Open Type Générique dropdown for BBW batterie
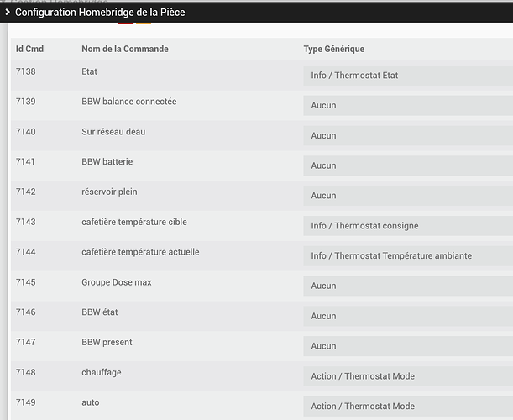 (407, 165)
